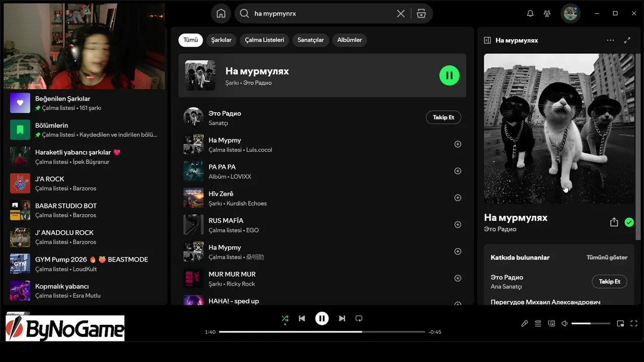Open J'A ROCK playlist
The height and width of the screenshot is (362, 644).
coord(86,184)
